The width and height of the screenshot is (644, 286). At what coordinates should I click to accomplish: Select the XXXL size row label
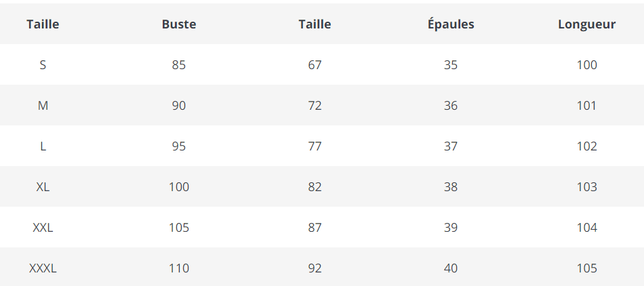click(x=43, y=268)
